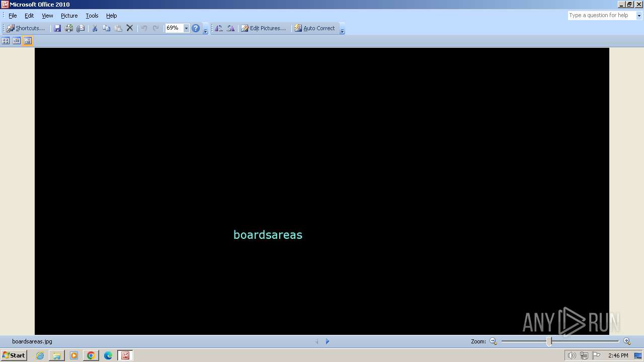Open File Explorer from taskbar
Screen dimensions: 644x362
click(x=57, y=355)
